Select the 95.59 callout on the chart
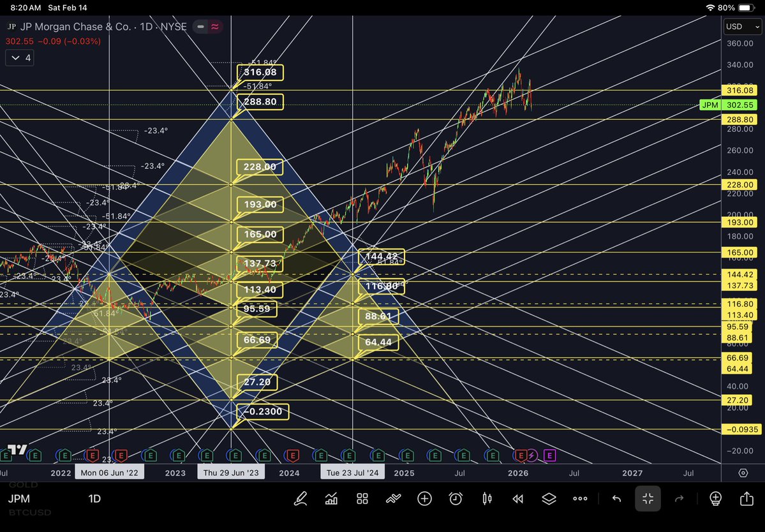Image resolution: width=765 pixels, height=532 pixels. click(x=256, y=309)
